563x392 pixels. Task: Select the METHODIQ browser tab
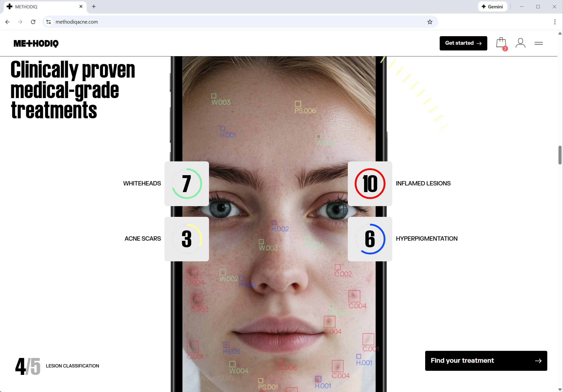42,7
